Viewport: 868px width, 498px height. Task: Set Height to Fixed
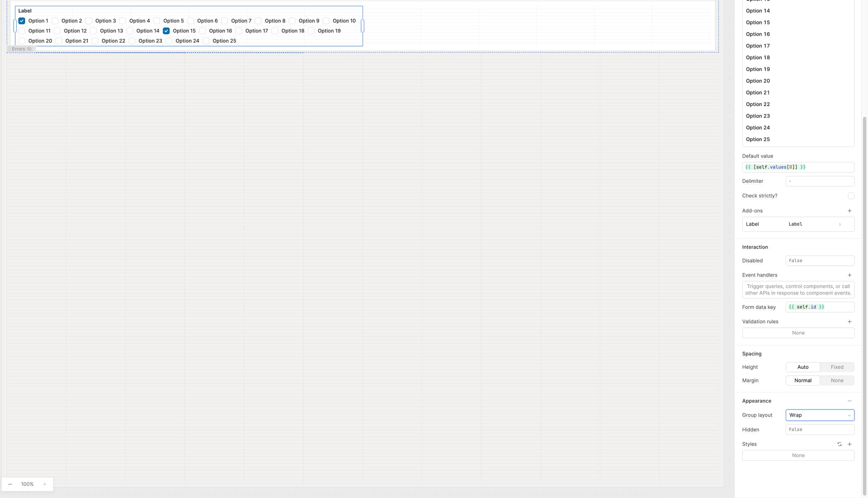[x=837, y=367]
